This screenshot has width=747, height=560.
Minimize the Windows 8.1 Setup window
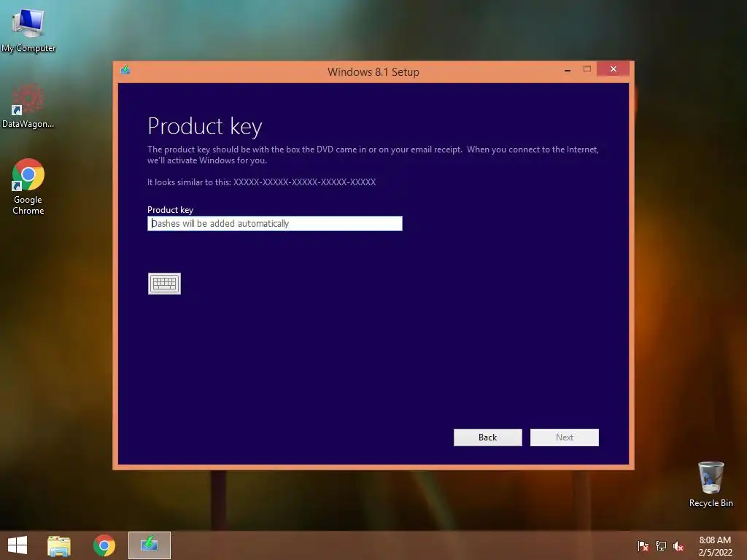tap(568, 69)
